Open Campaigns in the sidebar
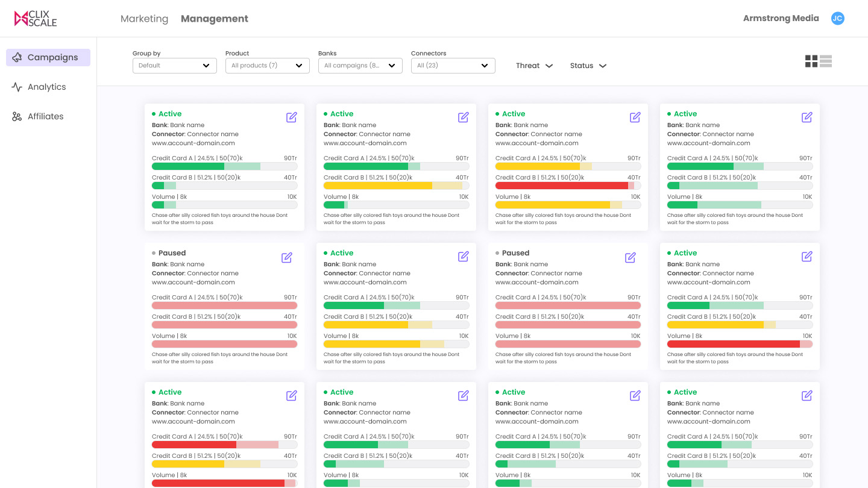The image size is (868, 488). 48,57
